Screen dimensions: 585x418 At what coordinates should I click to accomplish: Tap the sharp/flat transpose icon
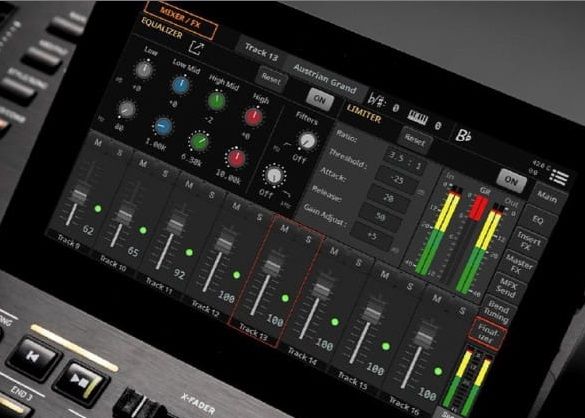[375, 100]
